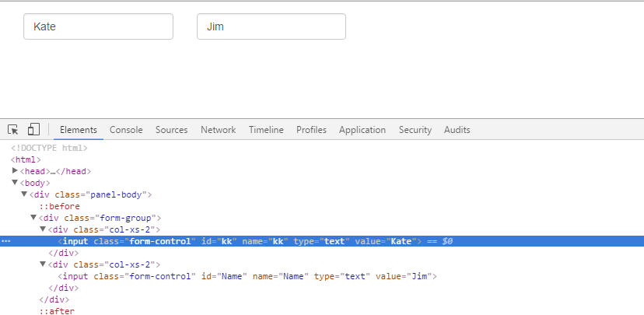Go to the Timeline tab
644x315 pixels.
coord(266,130)
